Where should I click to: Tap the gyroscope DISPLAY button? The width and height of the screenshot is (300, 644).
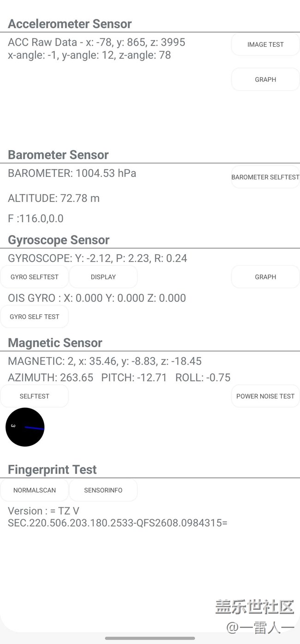103,277
